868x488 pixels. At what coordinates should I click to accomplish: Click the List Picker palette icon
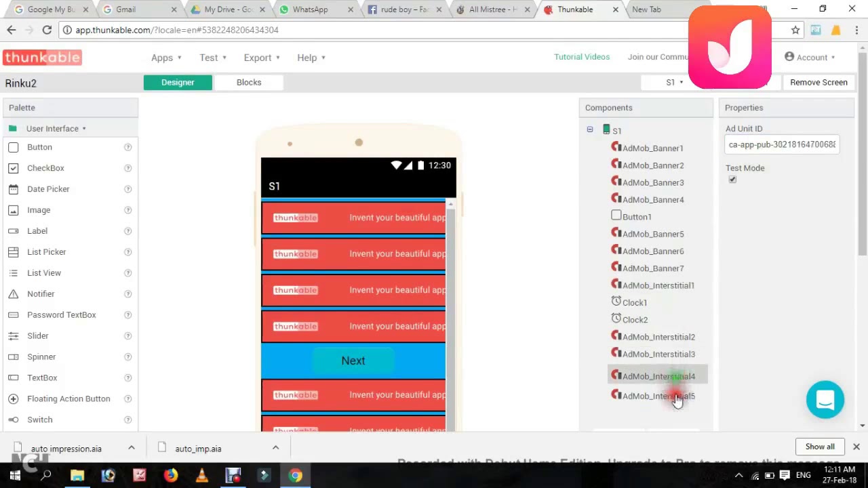14,252
